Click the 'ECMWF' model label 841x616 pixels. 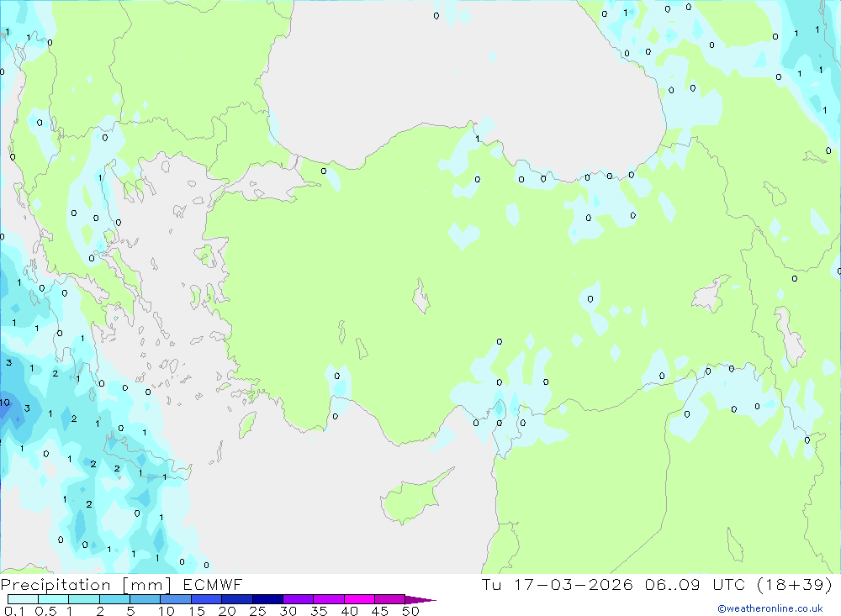(213, 584)
